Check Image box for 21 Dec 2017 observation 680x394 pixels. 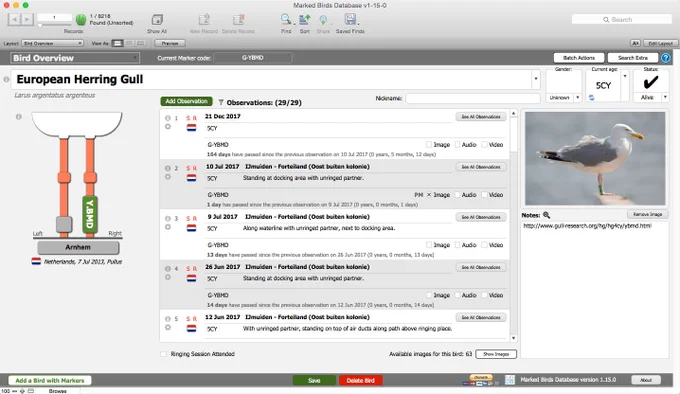[x=429, y=145]
